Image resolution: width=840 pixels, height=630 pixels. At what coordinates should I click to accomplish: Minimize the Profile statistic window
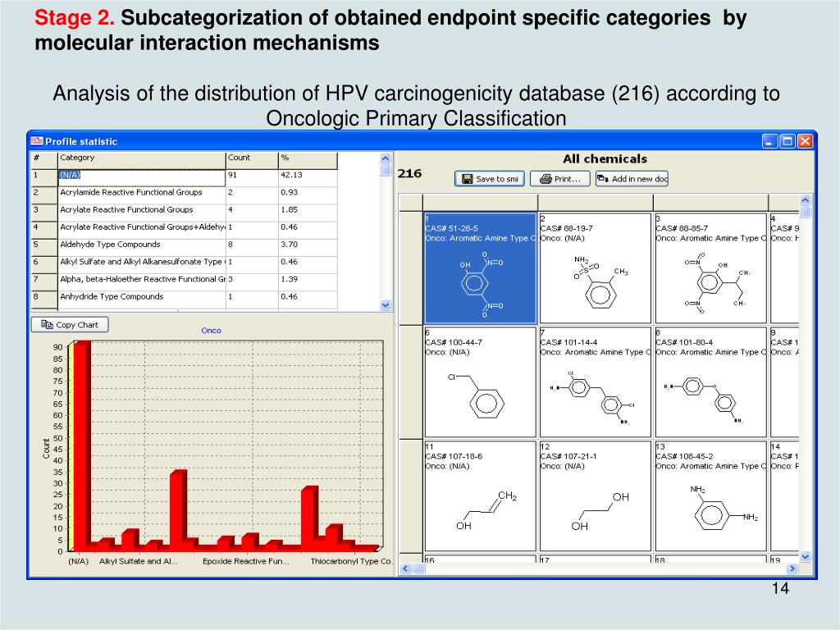click(x=769, y=141)
